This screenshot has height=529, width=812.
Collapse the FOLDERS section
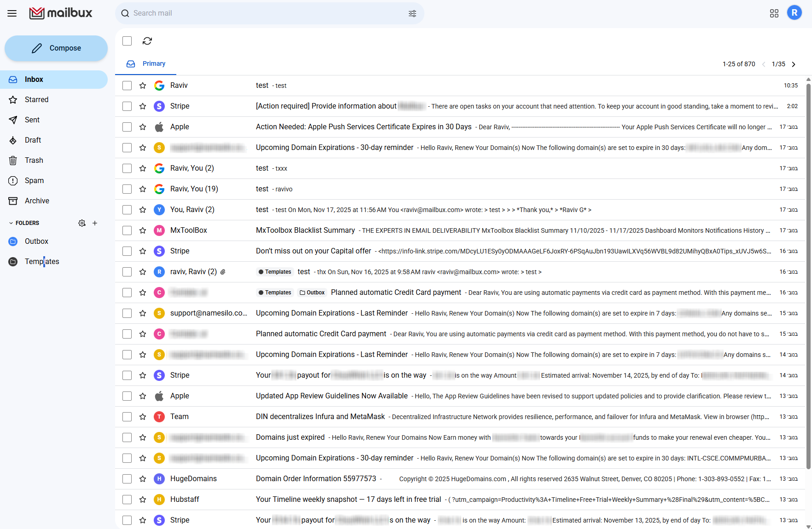click(11, 223)
